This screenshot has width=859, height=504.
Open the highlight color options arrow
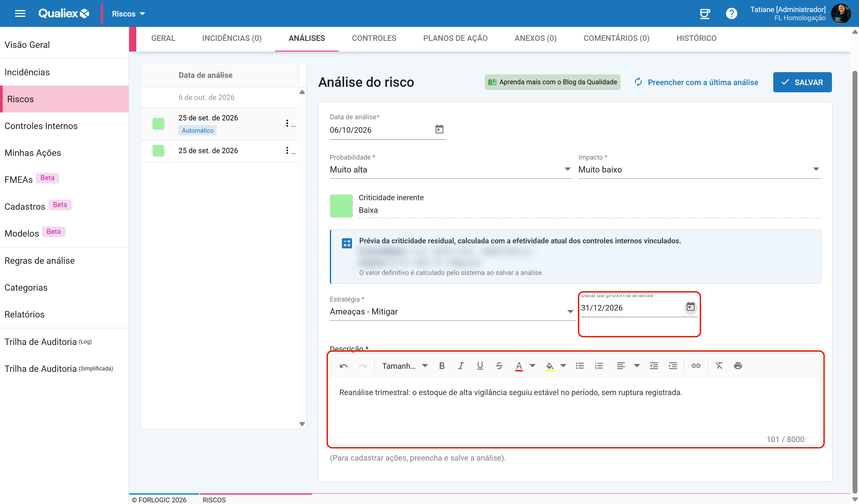click(x=563, y=366)
